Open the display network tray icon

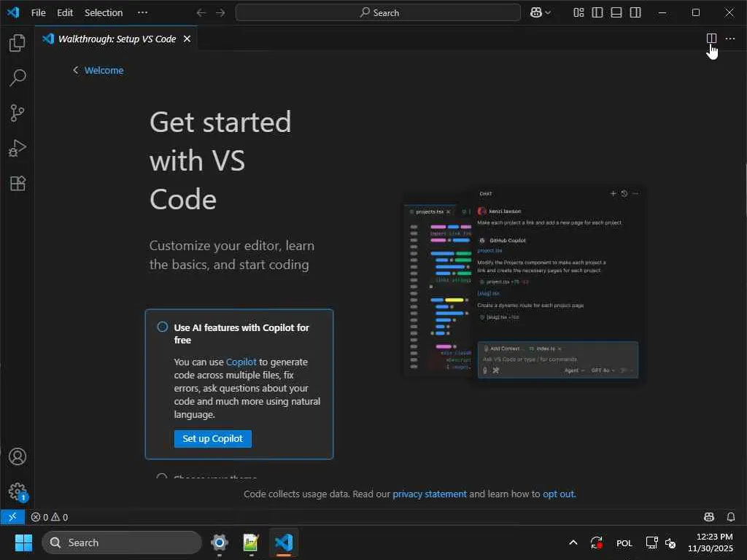pyautogui.click(x=651, y=542)
